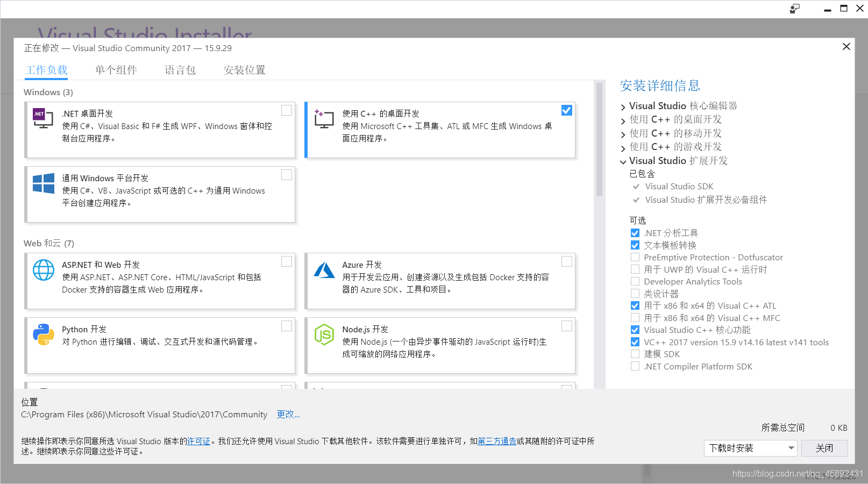Uncheck the .NET 分析工具 option
The width and height of the screenshot is (868, 484).
635,233
